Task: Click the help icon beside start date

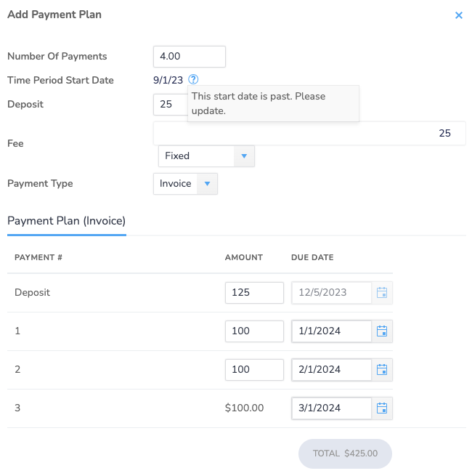Action: pos(193,79)
